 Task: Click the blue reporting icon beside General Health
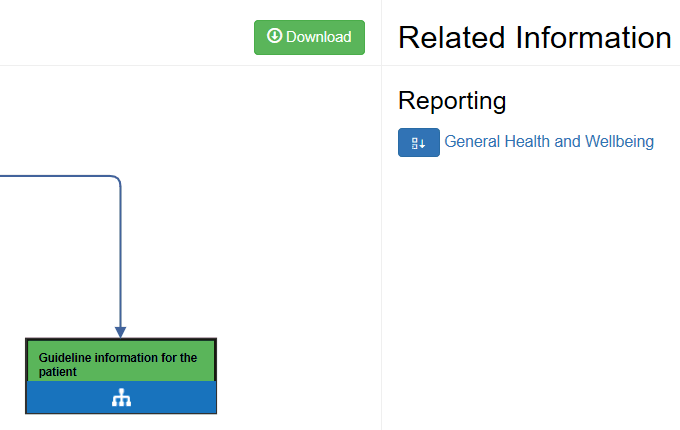coord(418,143)
